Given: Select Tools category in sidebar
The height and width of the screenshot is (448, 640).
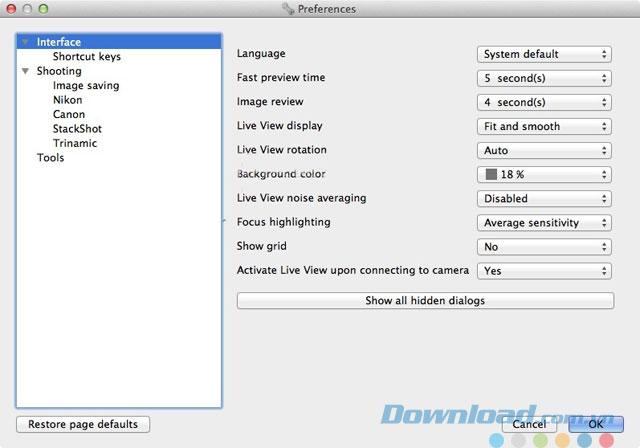Looking at the screenshot, I should tap(51, 158).
